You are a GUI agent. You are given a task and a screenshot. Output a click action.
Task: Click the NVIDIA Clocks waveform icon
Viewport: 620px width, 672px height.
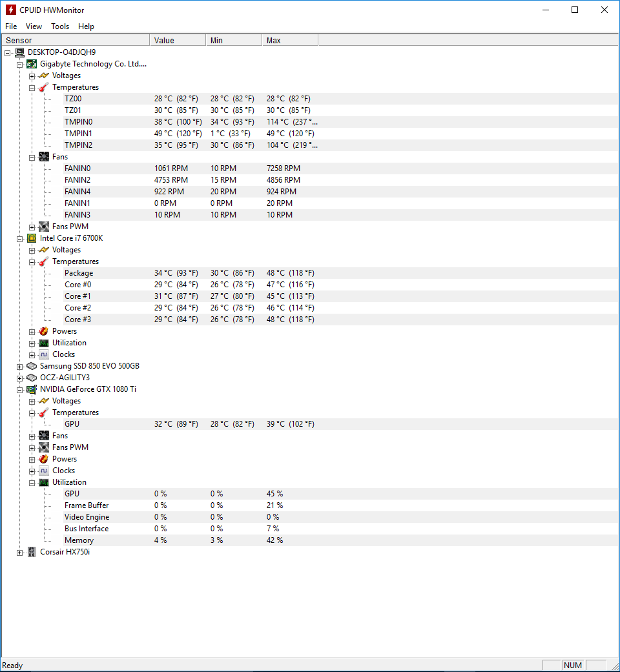pyautogui.click(x=44, y=471)
